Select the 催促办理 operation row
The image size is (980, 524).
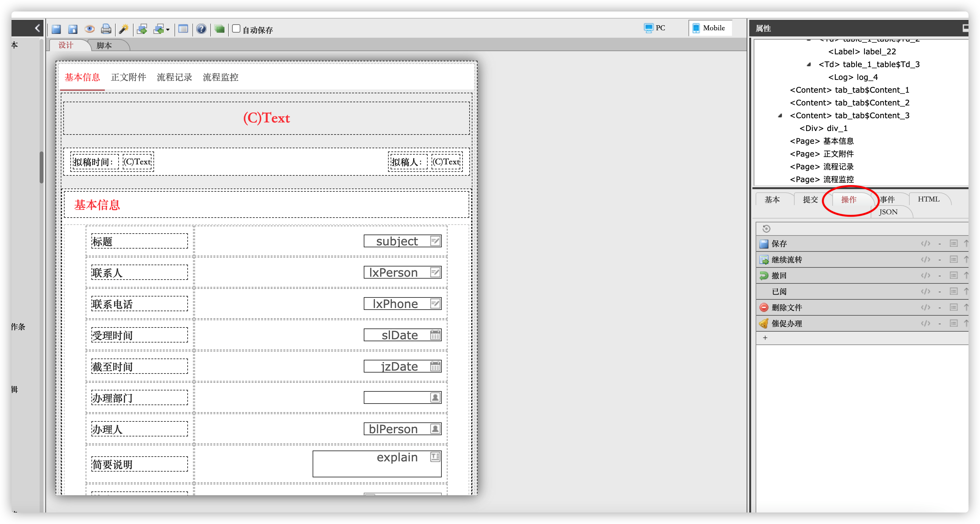[x=862, y=324]
